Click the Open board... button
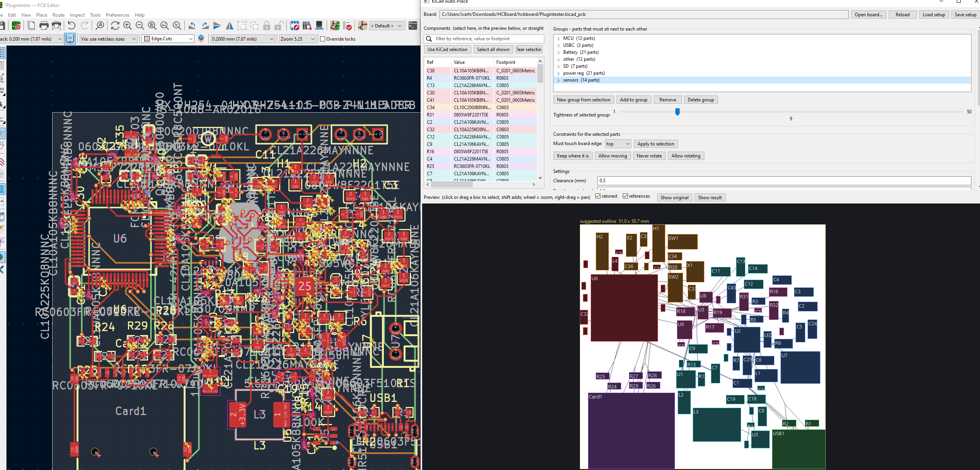980x470 pixels. [869, 15]
